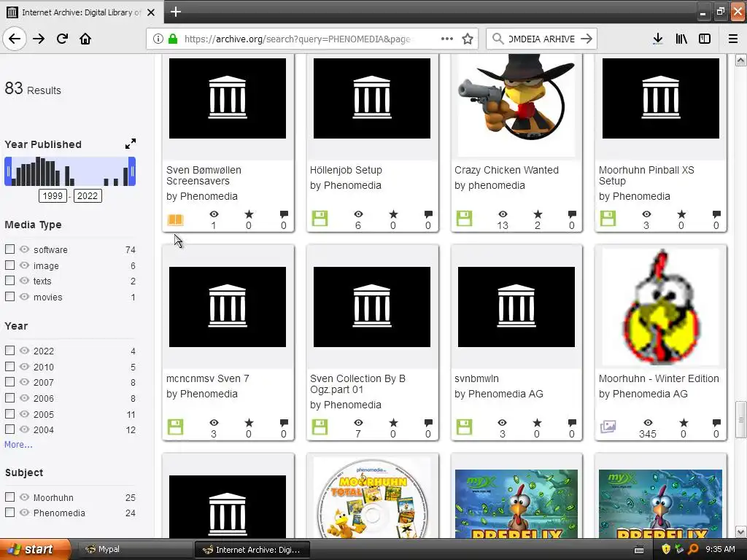The width and height of the screenshot is (747, 560).
Task: Check the image media type filter
Action: point(9,265)
